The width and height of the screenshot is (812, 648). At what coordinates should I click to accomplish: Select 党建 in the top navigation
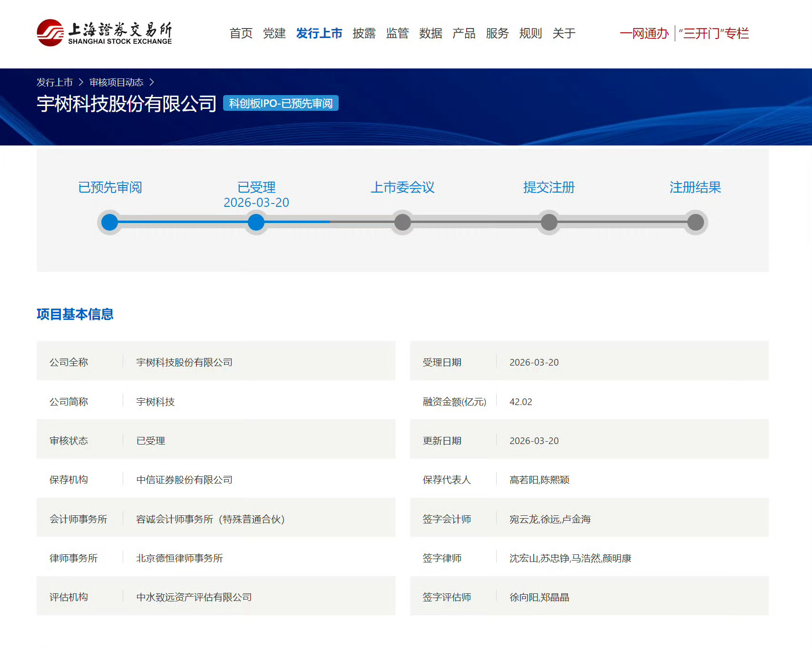pos(274,33)
